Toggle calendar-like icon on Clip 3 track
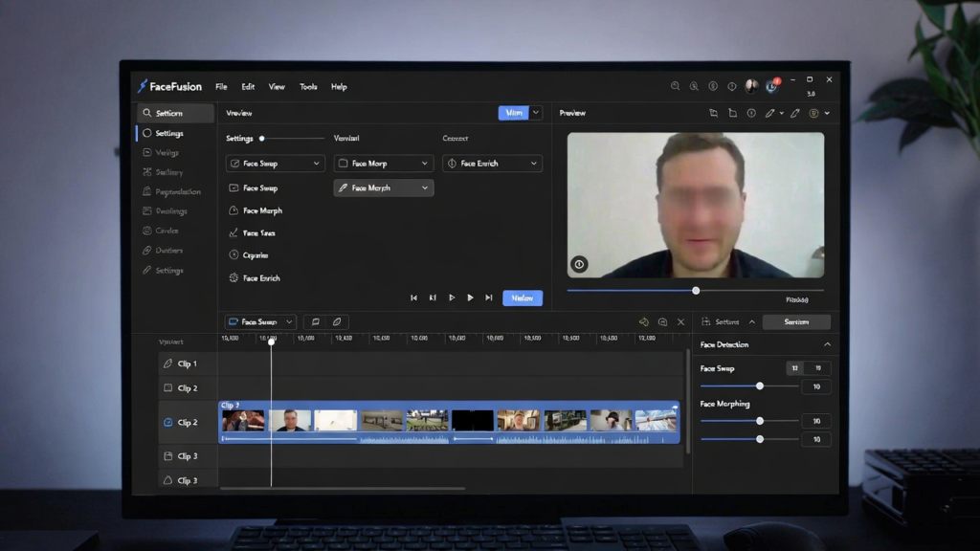Viewport: 980px width, 551px height. tap(167, 456)
